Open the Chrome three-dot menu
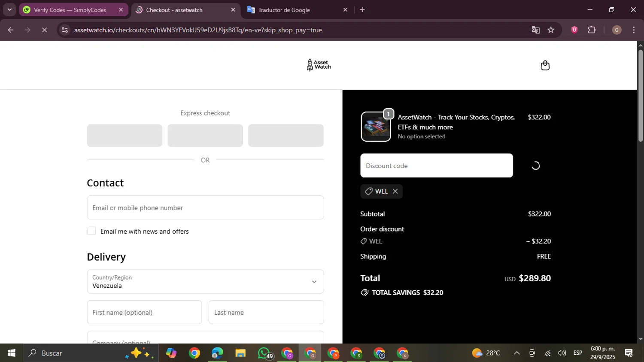Screen dimensions: 644x362 (634, 30)
